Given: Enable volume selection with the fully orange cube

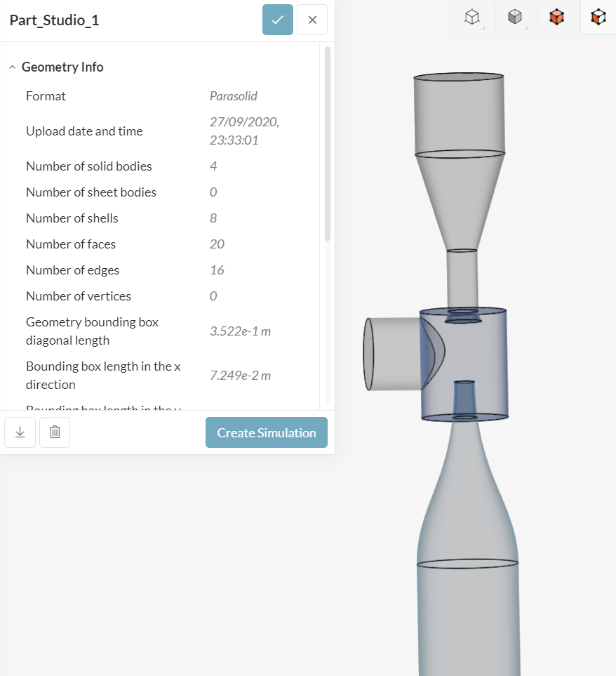Looking at the screenshot, I should pos(556,18).
